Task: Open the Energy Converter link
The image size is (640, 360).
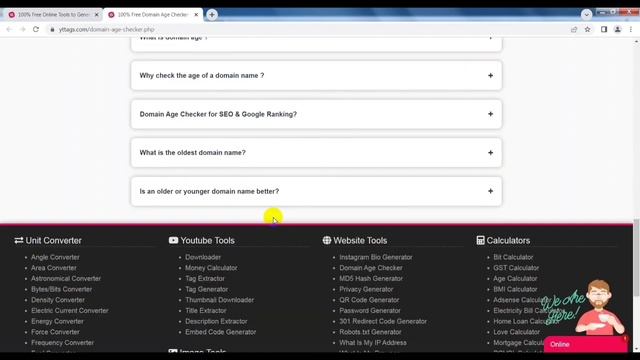Action: [x=57, y=321]
